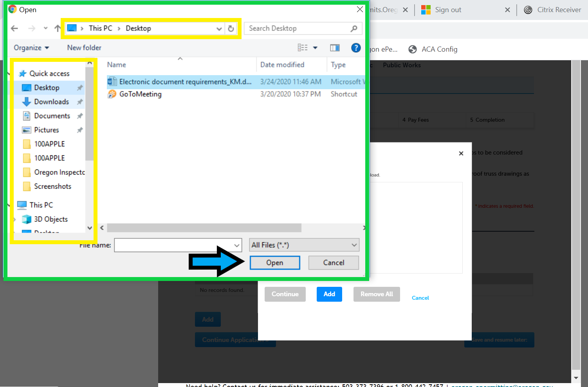This screenshot has height=387, width=588.
Task: Click New folder in the toolbar
Action: (x=84, y=48)
